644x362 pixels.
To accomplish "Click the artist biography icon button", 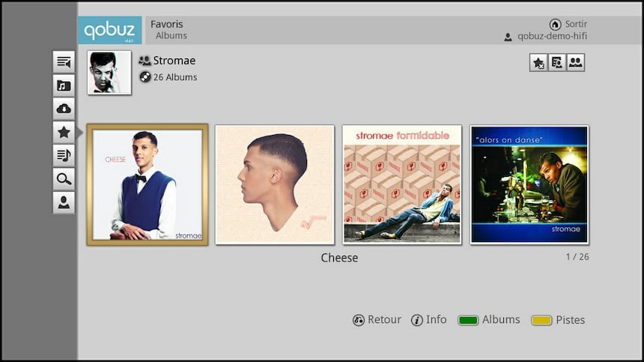I will pyautogui.click(x=557, y=62).
